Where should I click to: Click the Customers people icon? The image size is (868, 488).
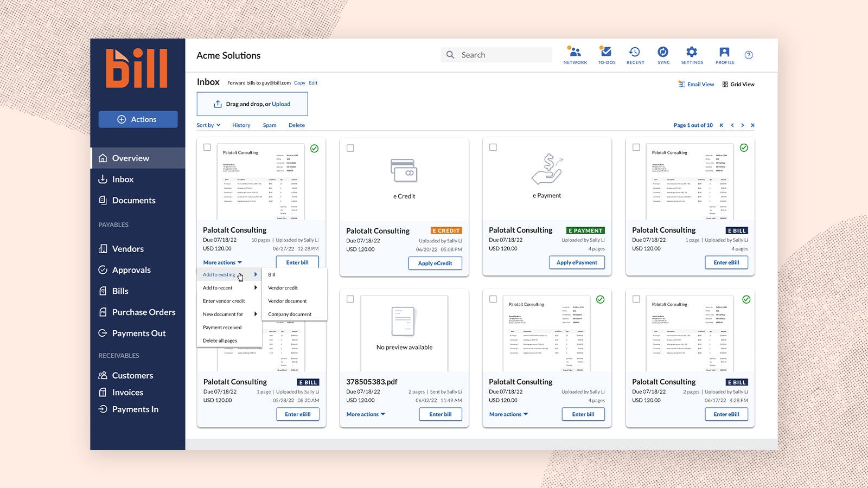tap(103, 375)
